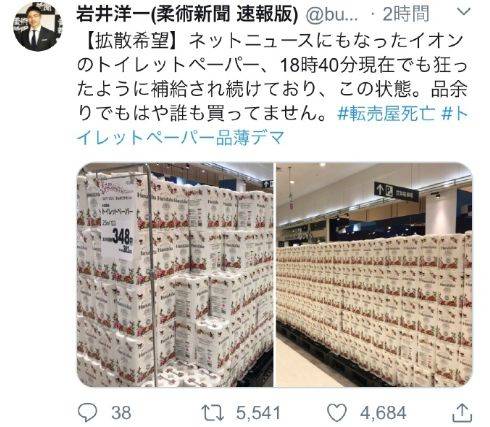View the right photo of toilet paper wall

[x=374, y=275]
